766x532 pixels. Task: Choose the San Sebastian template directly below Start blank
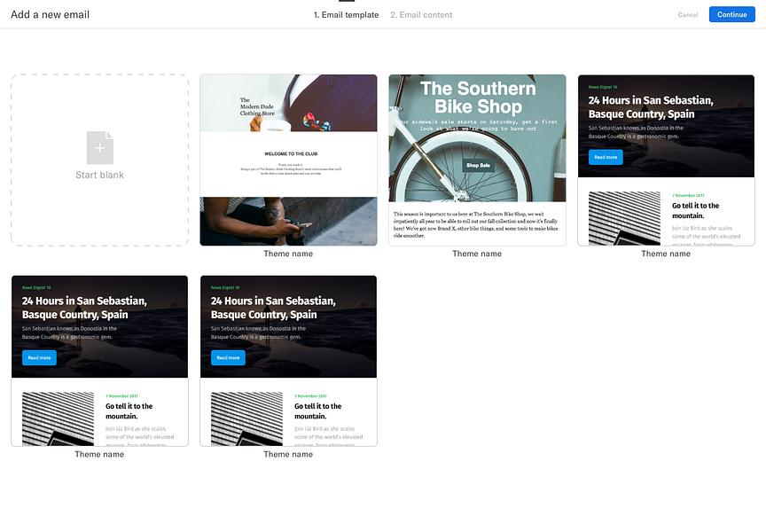click(x=99, y=361)
